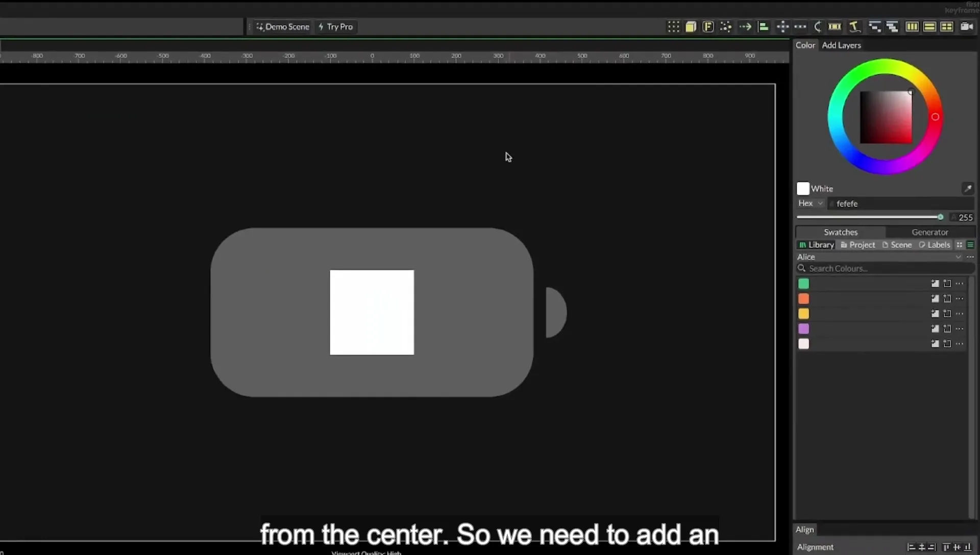Click the boxed letter F toolbar icon

click(x=708, y=27)
